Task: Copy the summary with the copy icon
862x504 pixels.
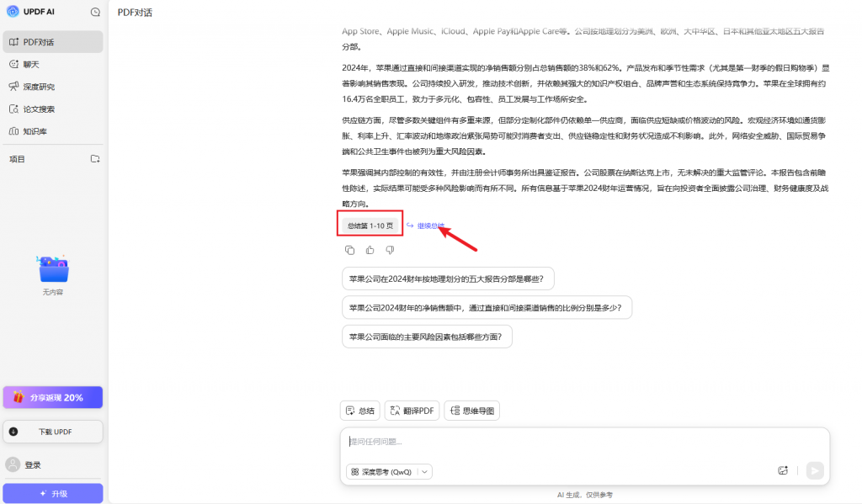Action: point(349,250)
